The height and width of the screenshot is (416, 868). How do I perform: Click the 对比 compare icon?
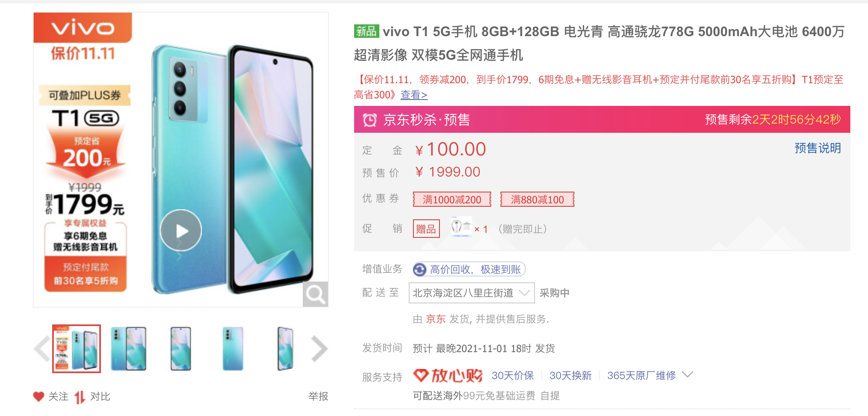coord(80,397)
